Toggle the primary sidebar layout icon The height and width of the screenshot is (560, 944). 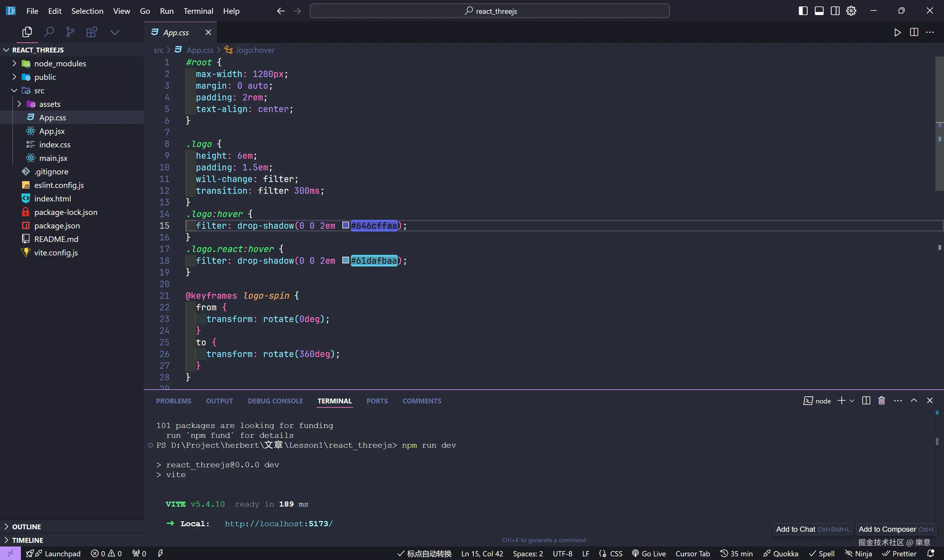[803, 11]
